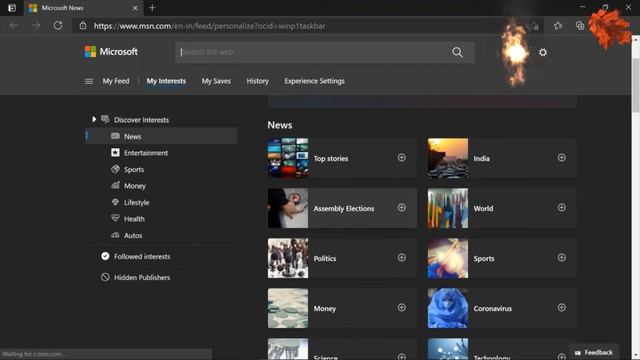Image resolution: width=640 pixels, height=360 pixels.
Task: Follow Top stories with plus icon
Action: pos(402,158)
